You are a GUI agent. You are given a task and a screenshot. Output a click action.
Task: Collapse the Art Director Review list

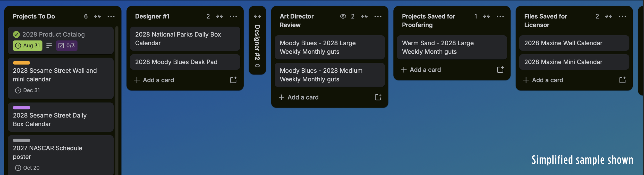coord(364,16)
